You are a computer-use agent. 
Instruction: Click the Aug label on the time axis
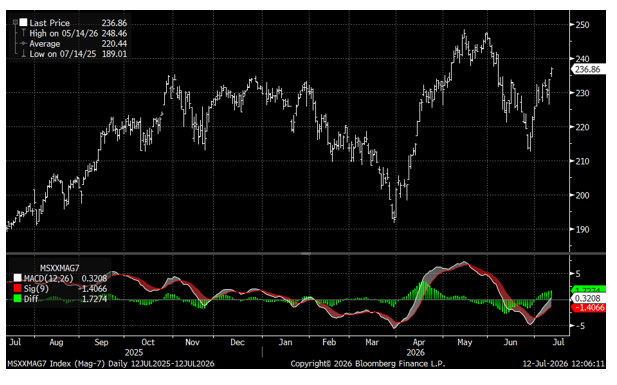click(56, 342)
